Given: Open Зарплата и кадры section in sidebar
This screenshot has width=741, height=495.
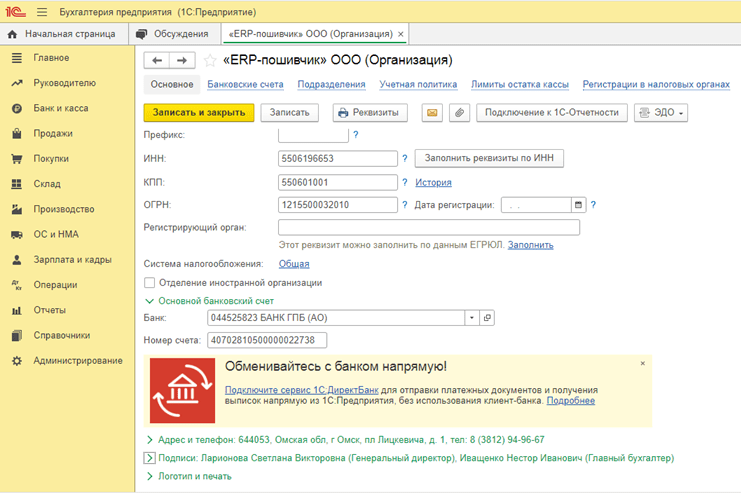Looking at the screenshot, I should pos(67,260).
